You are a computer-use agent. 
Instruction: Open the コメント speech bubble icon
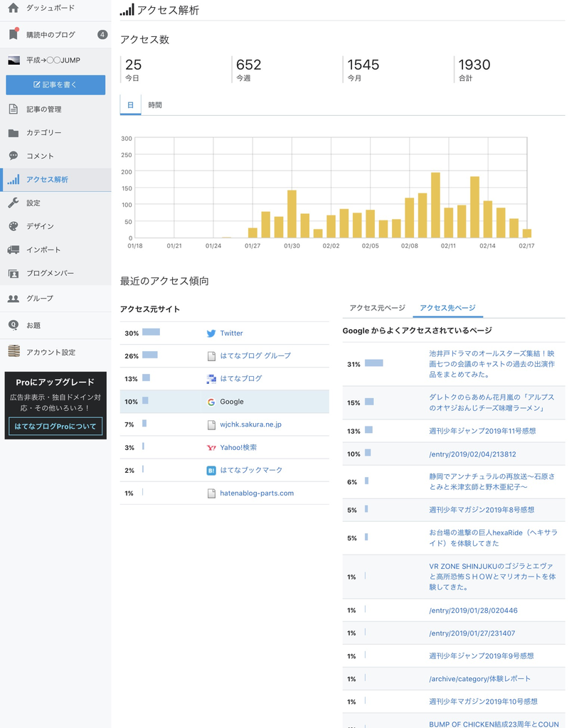pos(14,156)
